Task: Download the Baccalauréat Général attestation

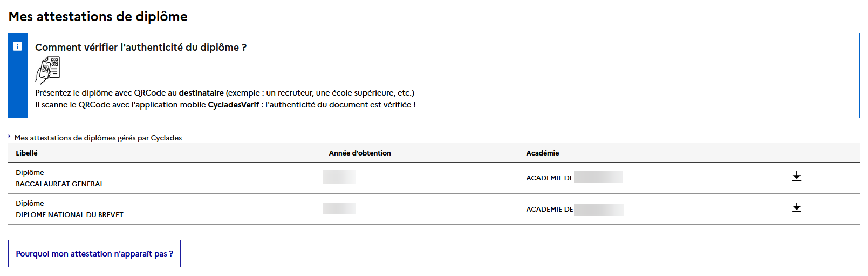Action: point(796,177)
